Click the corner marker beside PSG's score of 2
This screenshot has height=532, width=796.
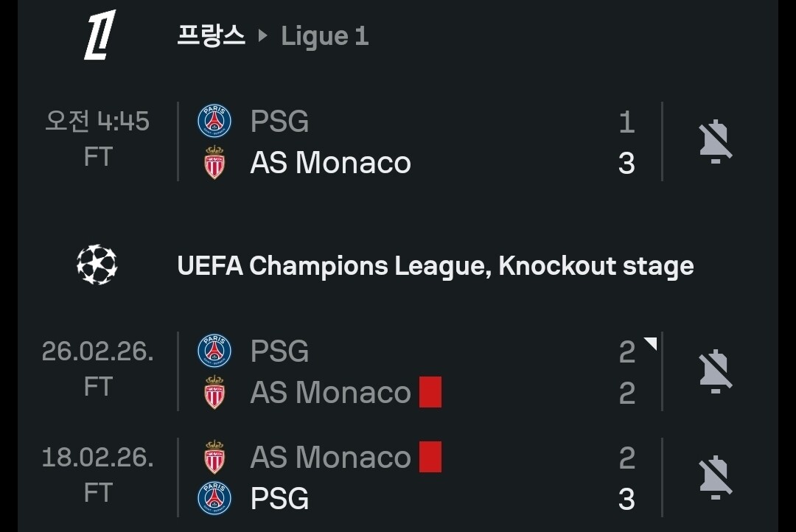point(650,343)
